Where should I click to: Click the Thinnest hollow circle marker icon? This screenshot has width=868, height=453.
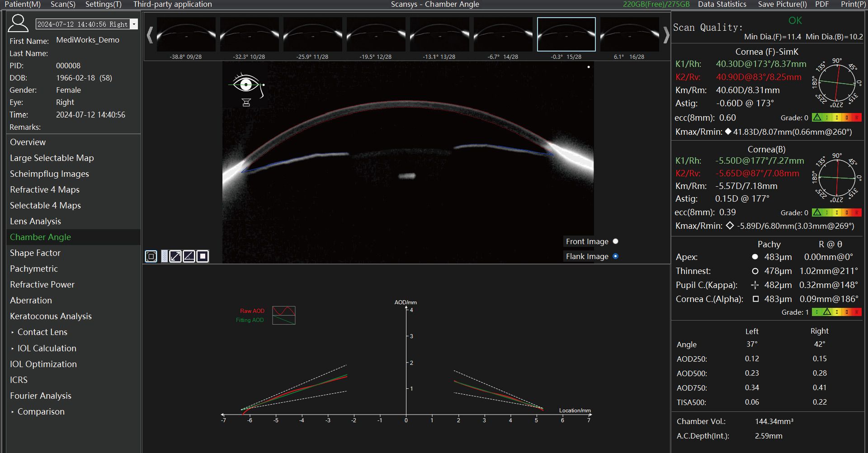[755, 271]
